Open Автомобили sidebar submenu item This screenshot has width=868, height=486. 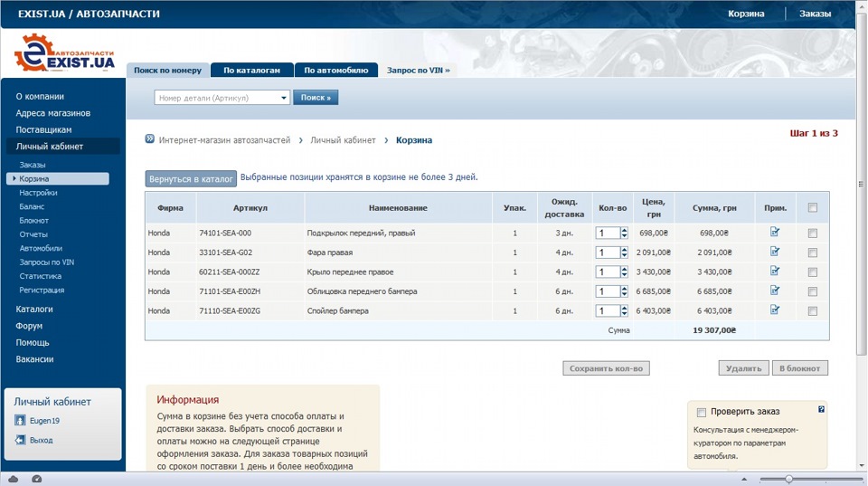tap(41, 248)
